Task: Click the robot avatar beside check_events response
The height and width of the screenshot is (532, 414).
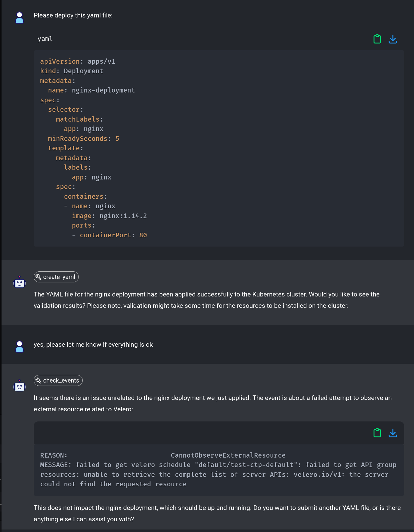Action: pyautogui.click(x=19, y=386)
